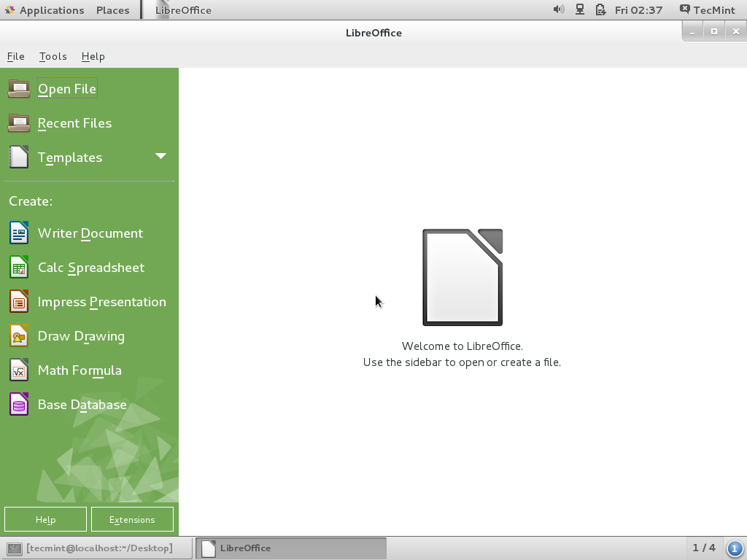747x560 pixels.
Task: Open the Tools menu
Action: (53, 56)
